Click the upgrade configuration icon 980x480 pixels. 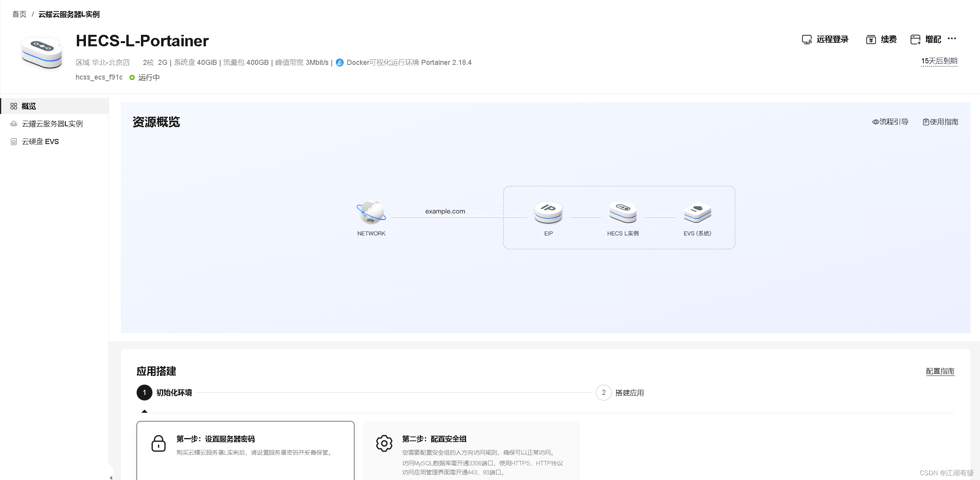pos(915,40)
